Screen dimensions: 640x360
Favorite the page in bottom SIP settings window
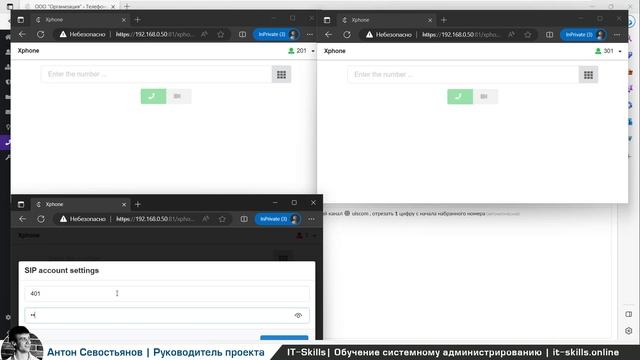pos(222,219)
